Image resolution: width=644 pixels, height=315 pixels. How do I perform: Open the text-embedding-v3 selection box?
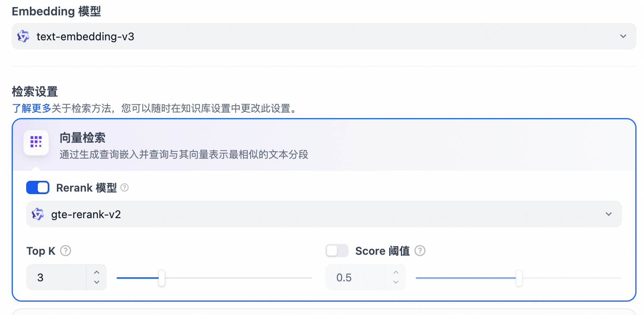[x=324, y=37]
